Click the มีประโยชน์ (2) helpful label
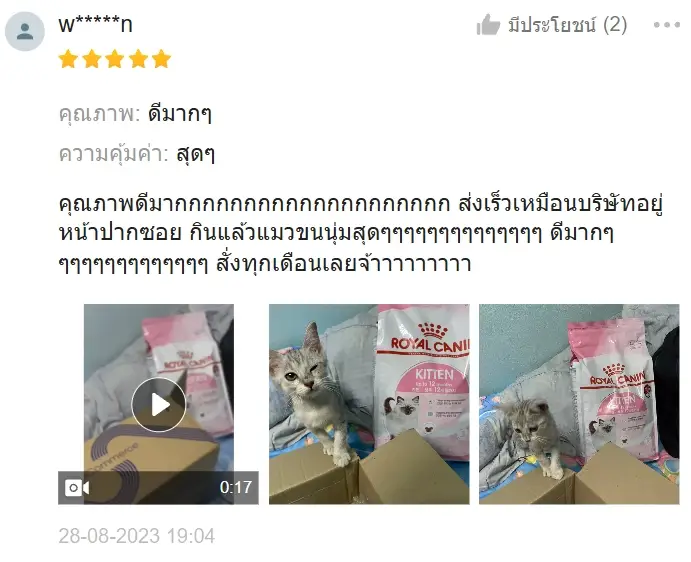This screenshot has width=691, height=562. (x=568, y=25)
